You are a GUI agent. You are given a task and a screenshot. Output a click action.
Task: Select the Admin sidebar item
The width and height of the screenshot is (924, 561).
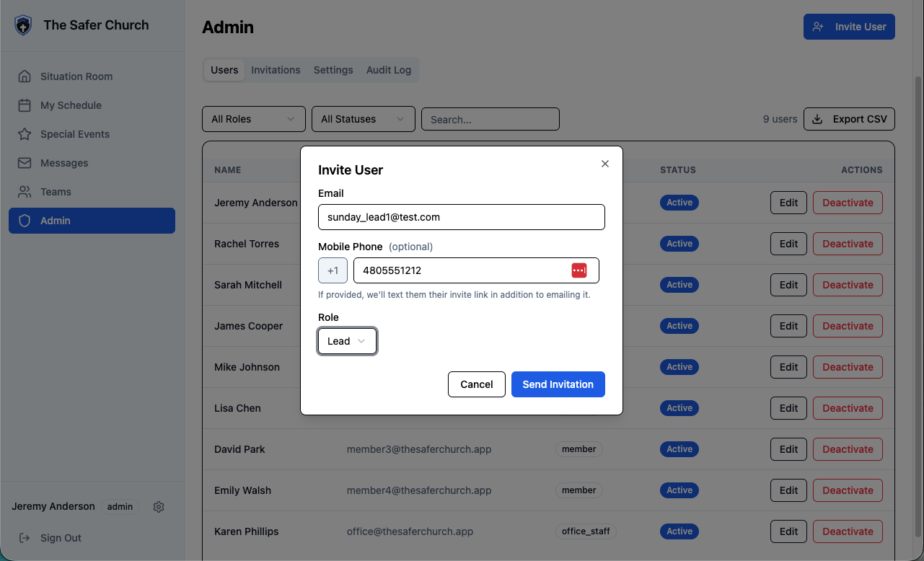[92, 221]
